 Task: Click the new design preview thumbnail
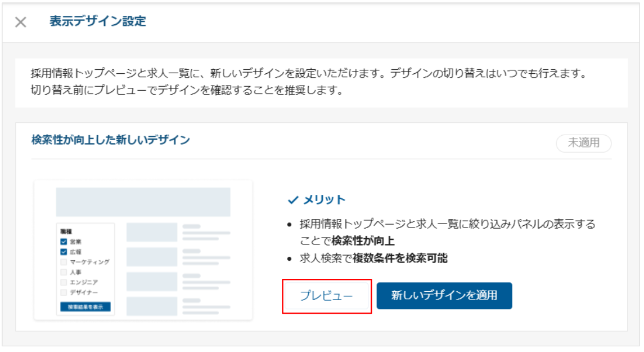[x=143, y=250]
